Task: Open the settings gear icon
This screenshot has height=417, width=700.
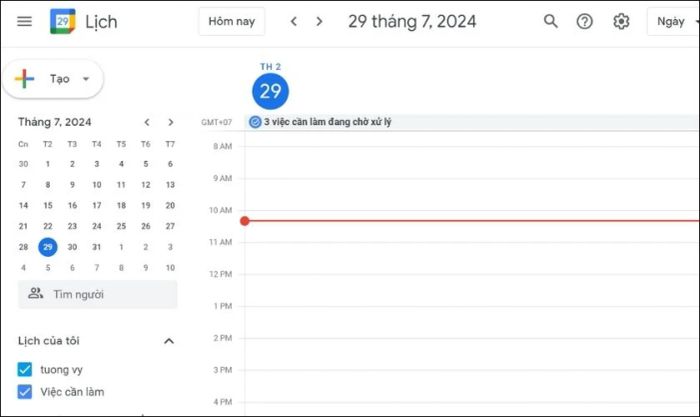Action: click(621, 21)
